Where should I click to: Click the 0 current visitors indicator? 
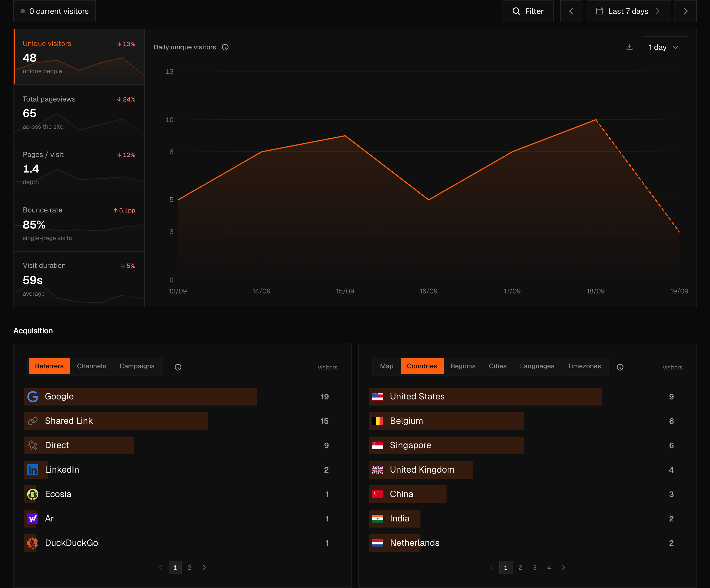(x=55, y=11)
